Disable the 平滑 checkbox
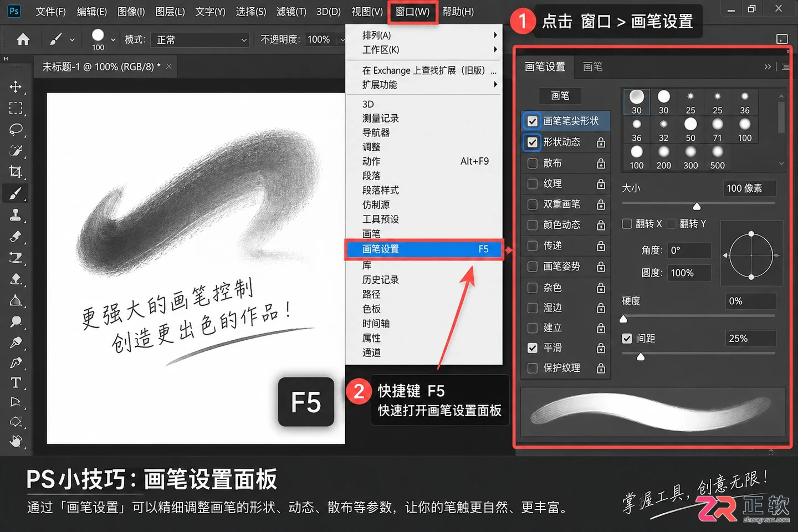This screenshot has width=798, height=532. 533,348
